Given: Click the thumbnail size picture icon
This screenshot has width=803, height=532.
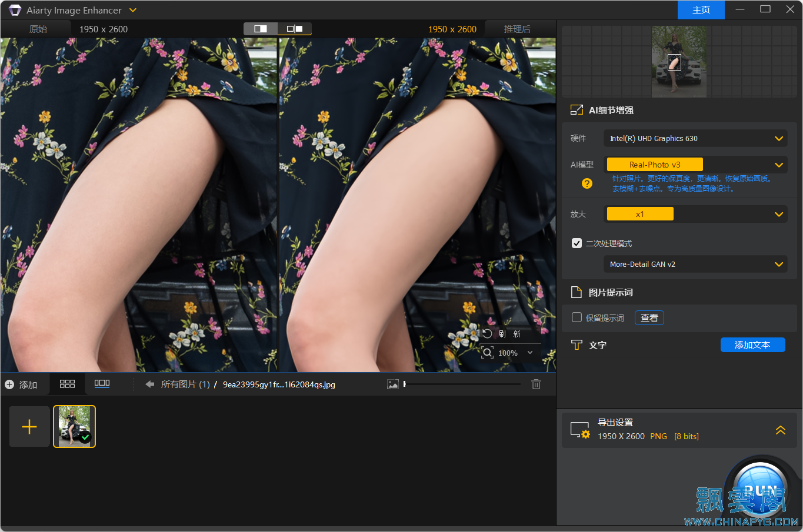Looking at the screenshot, I should click(393, 384).
